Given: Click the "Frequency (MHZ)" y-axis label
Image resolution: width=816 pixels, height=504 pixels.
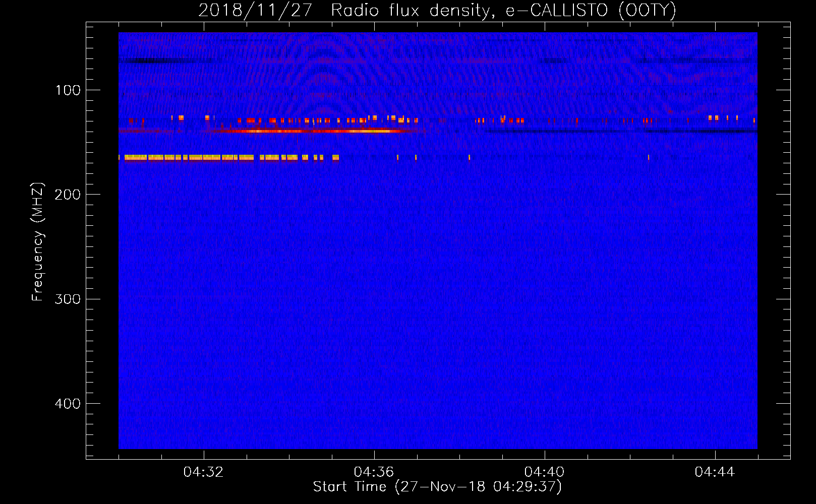Looking at the screenshot, I should tap(38, 242).
